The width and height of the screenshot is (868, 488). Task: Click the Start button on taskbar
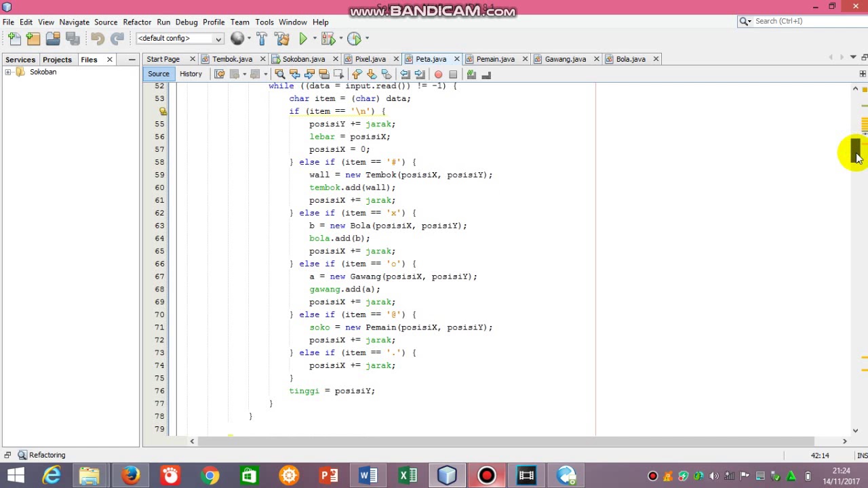15,475
